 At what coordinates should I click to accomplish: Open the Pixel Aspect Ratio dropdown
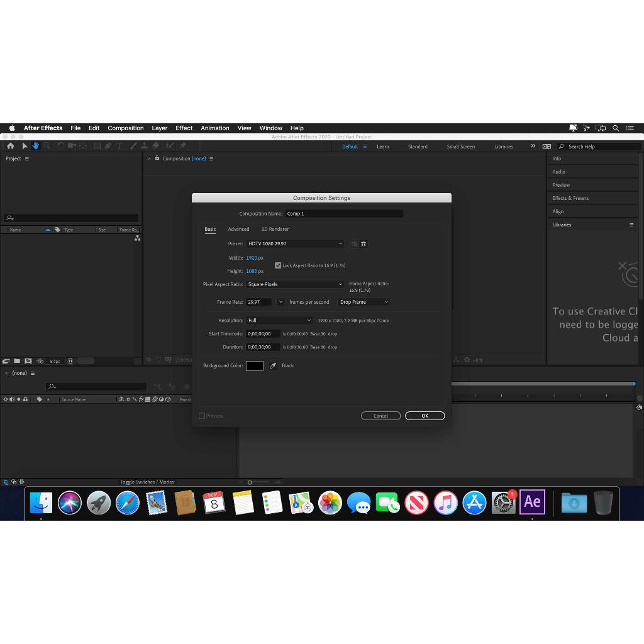click(296, 284)
